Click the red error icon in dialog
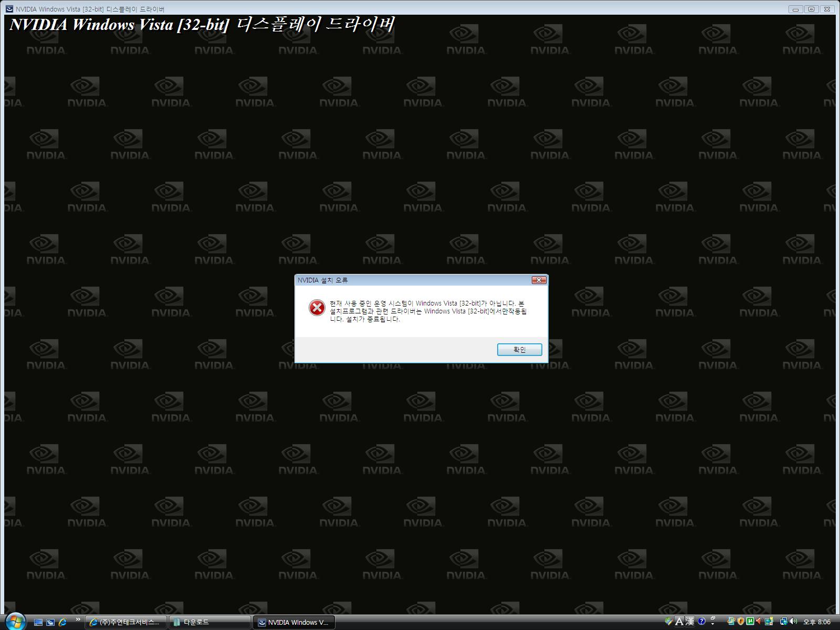Viewport: 840px width, 630px height. [317, 308]
